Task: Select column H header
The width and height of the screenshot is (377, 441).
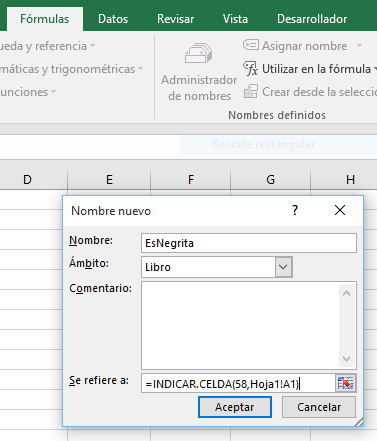Action: [344, 180]
